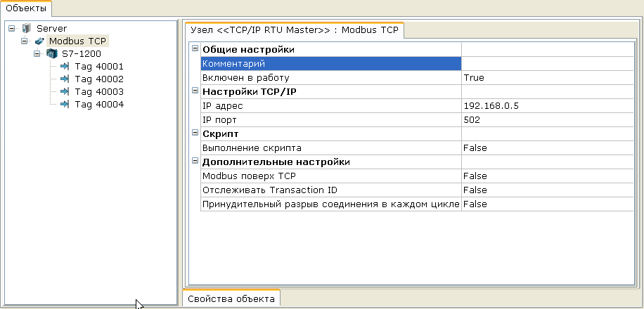
Task: Click the empty Комментарий value field
Action: [x=548, y=64]
